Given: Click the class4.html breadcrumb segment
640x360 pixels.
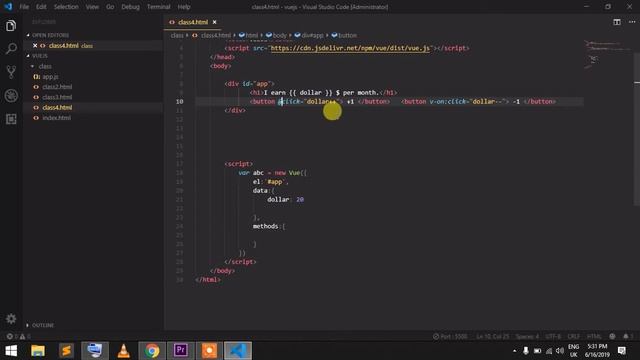Looking at the screenshot, I should pos(212,36).
